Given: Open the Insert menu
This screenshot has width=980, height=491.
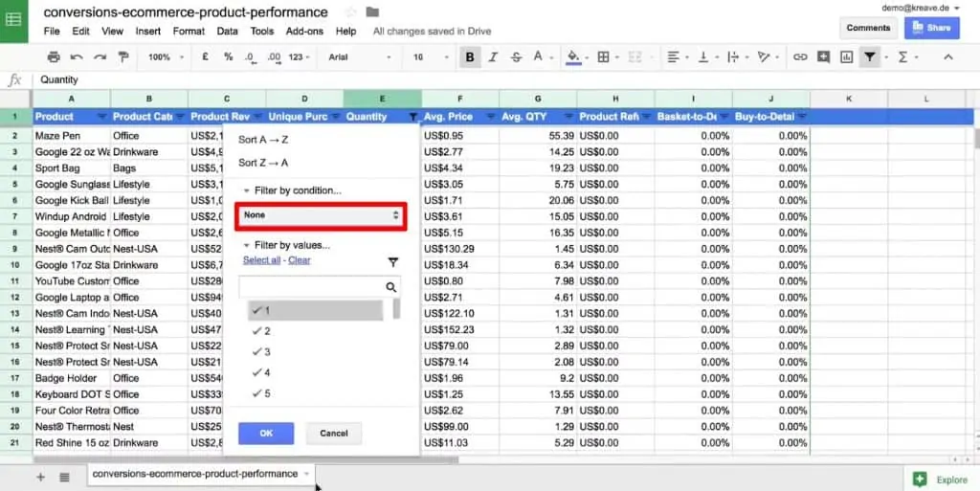Looking at the screenshot, I should point(148,32).
